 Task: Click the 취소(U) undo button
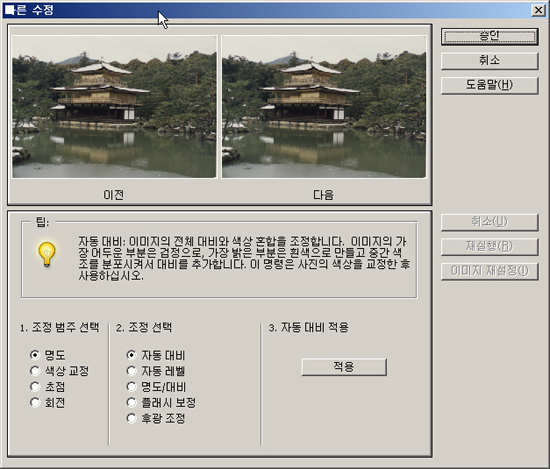coord(489,222)
